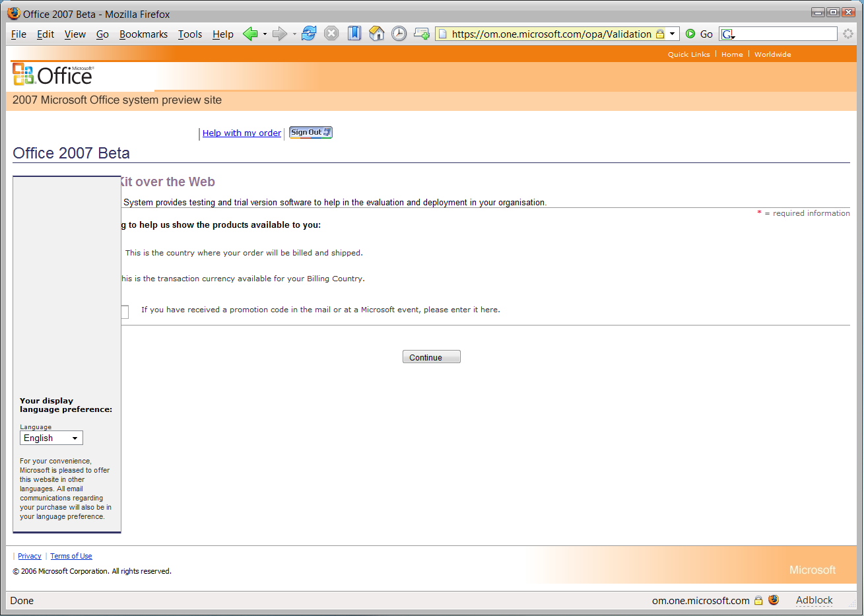The image size is (864, 616).
Task: Open the Back history dropdown arrow
Action: click(x=265, y=34)
